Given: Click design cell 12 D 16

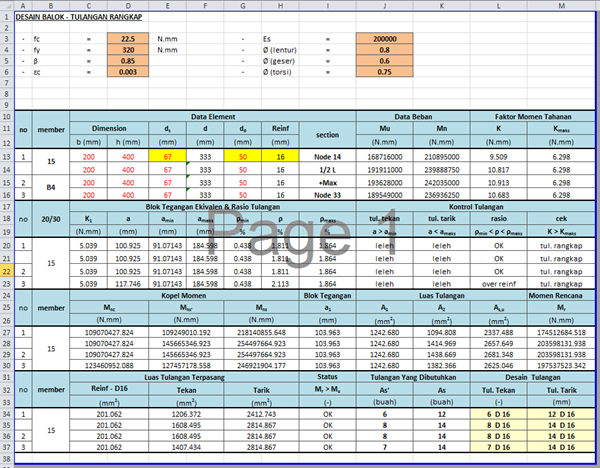Looking at the screenshot, I should coord(561,414).
